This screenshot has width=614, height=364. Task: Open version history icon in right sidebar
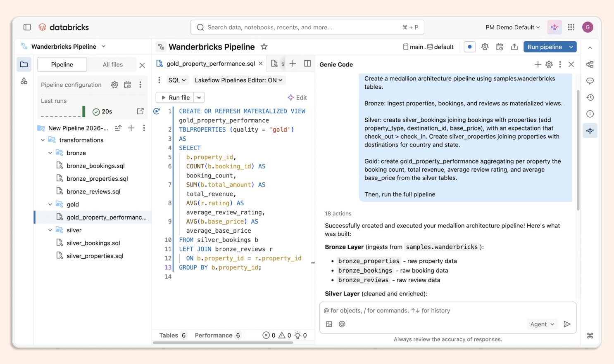590,97
